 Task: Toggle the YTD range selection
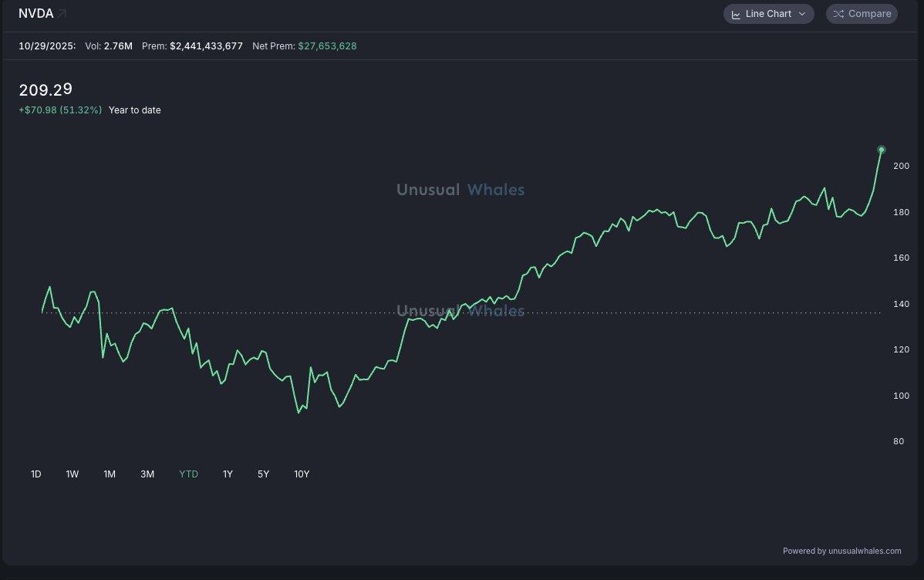188,474
